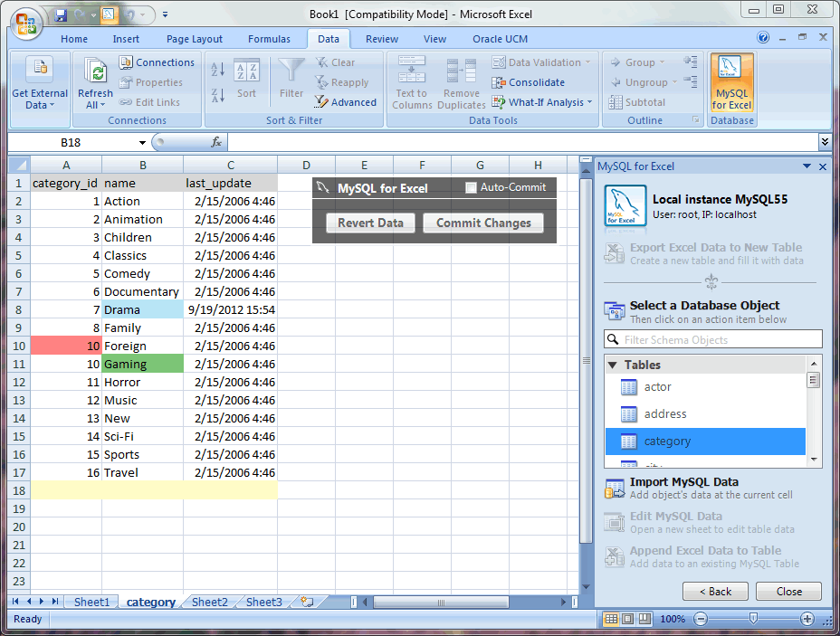Viewport: 840px width, 636px height.
Task: Click the insert function fx icon
Action: pyautogui.click(x=216, y=142)
